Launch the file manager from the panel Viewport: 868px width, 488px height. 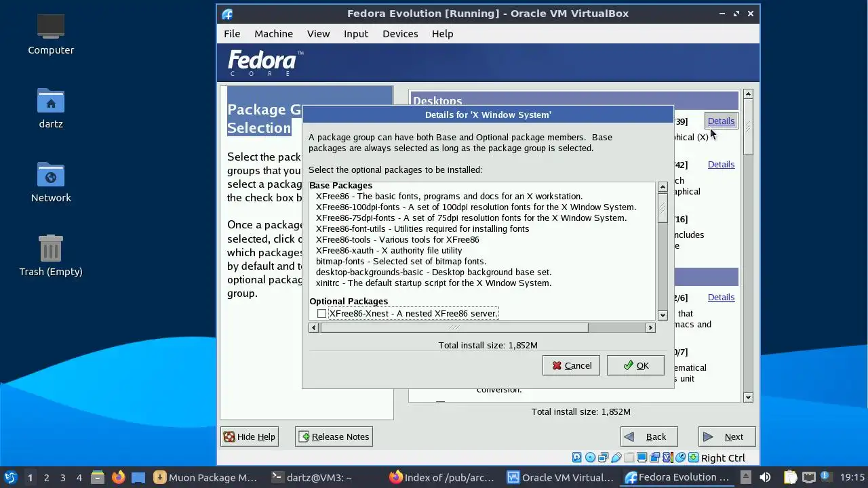[98, 477]
